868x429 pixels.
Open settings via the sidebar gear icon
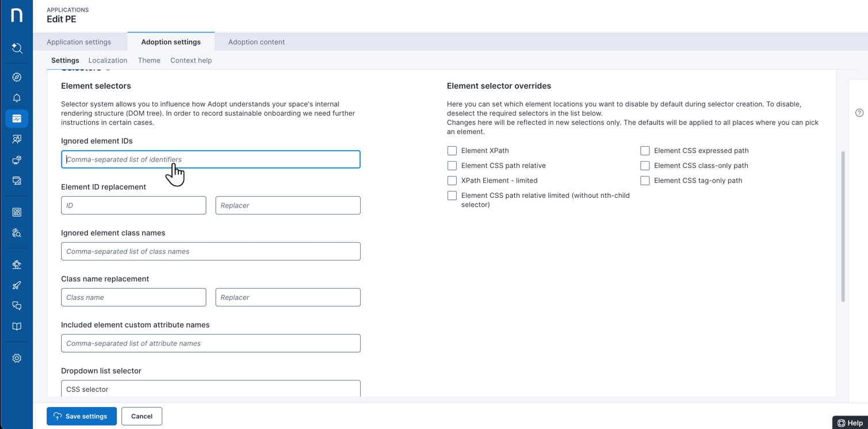pyautogui.click(x=17, y=358)
